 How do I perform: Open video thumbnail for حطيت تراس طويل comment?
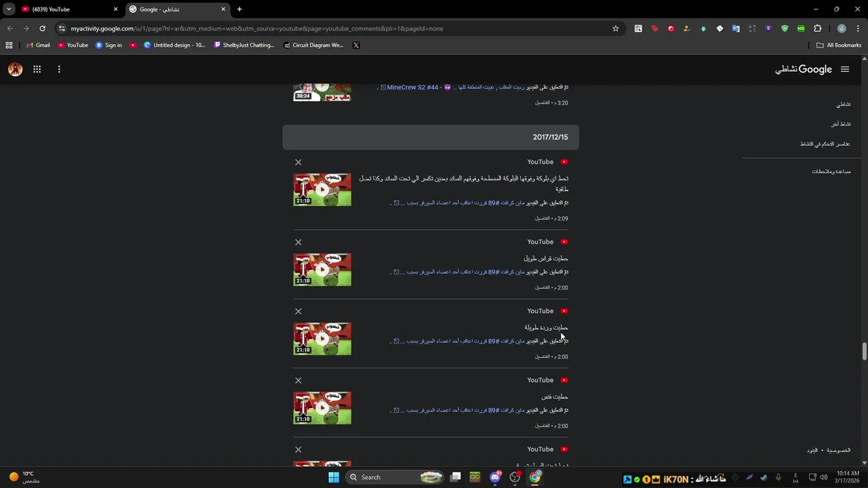point(322,270)
